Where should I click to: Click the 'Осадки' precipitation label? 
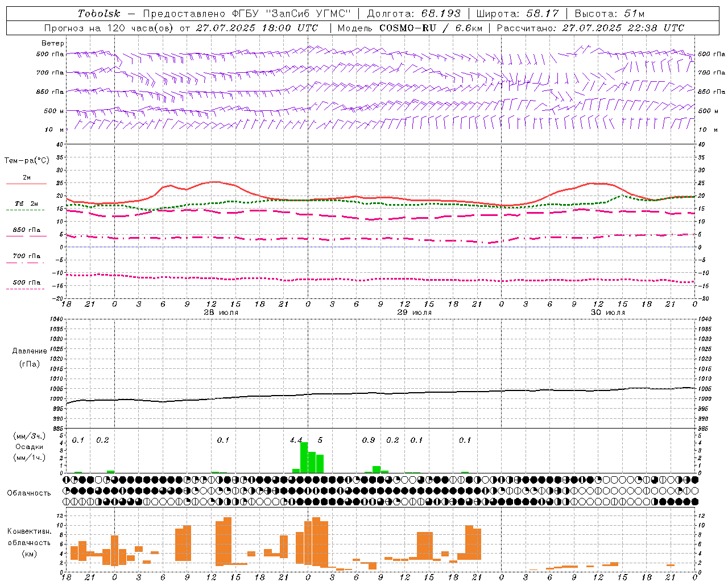29,447
